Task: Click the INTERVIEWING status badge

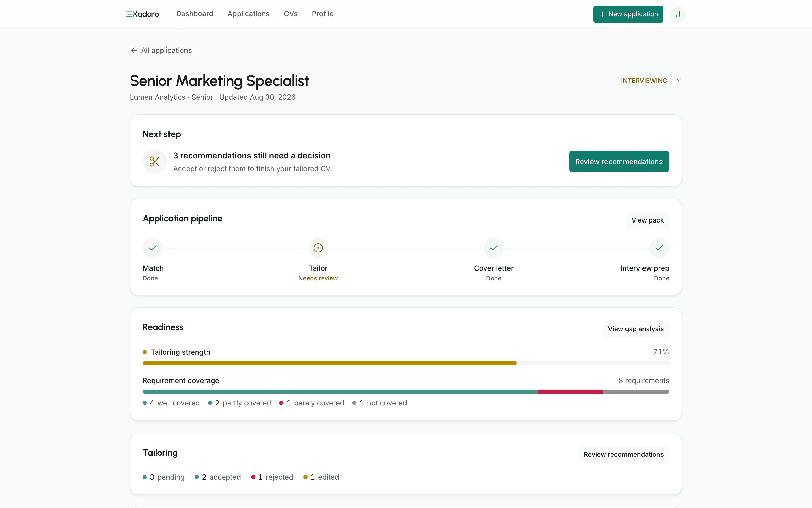Action: click(644, 81)
